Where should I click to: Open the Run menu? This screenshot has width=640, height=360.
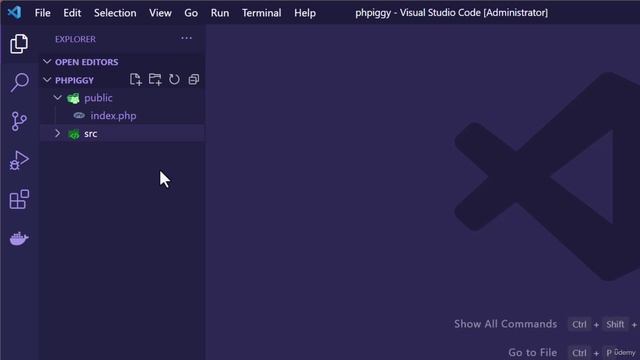pyautogui.click(x=220, y=13)
